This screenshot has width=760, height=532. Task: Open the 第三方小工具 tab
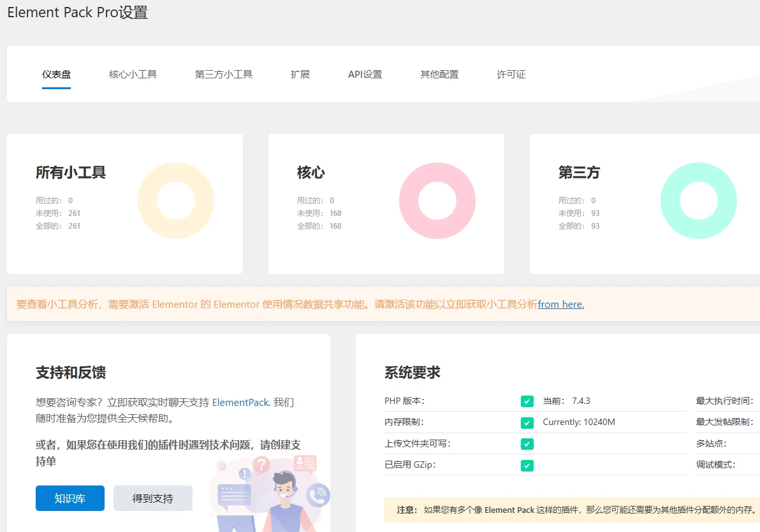(223, 74)
